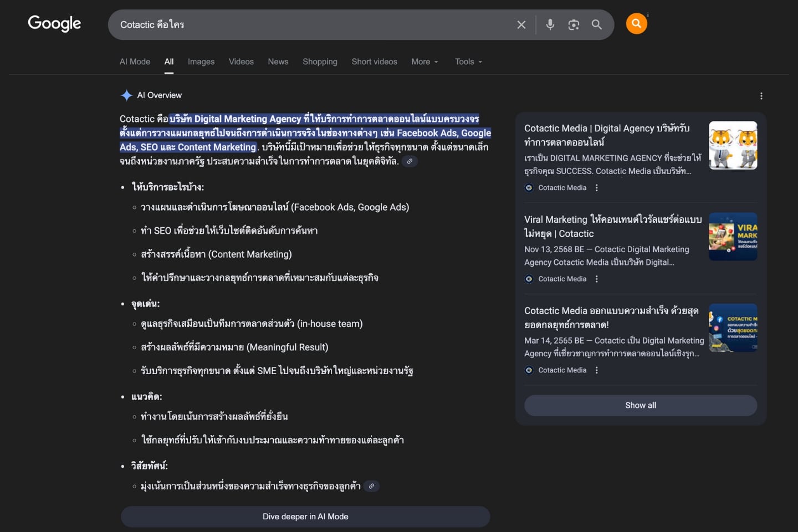Click the Show all button

point(640,405)
